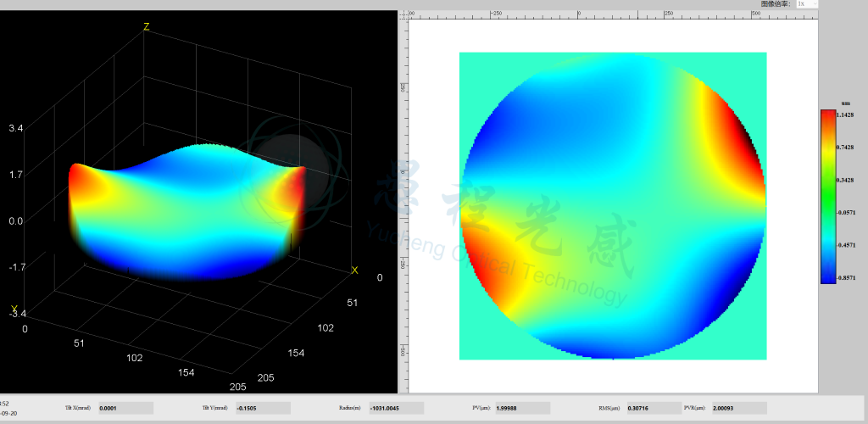Click the 图像倍率 label
The image size is (868, 424).
(775, 3)
